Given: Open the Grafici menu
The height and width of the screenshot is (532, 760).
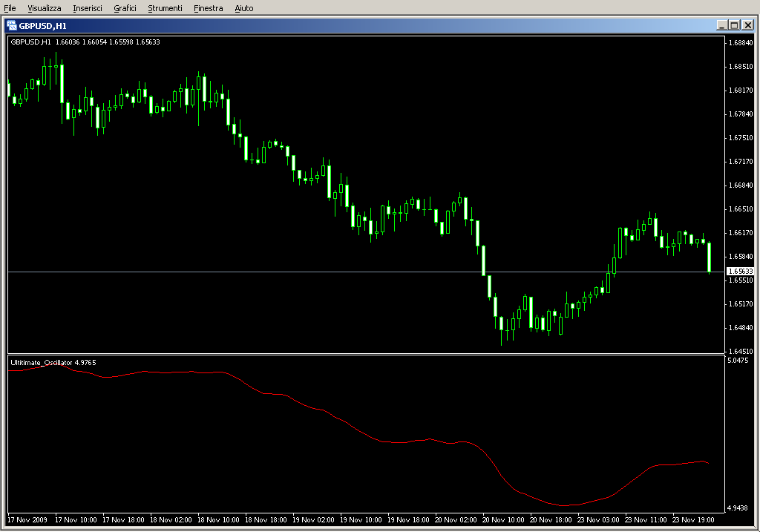Looking at the screenshot, I should coord(125,8).
